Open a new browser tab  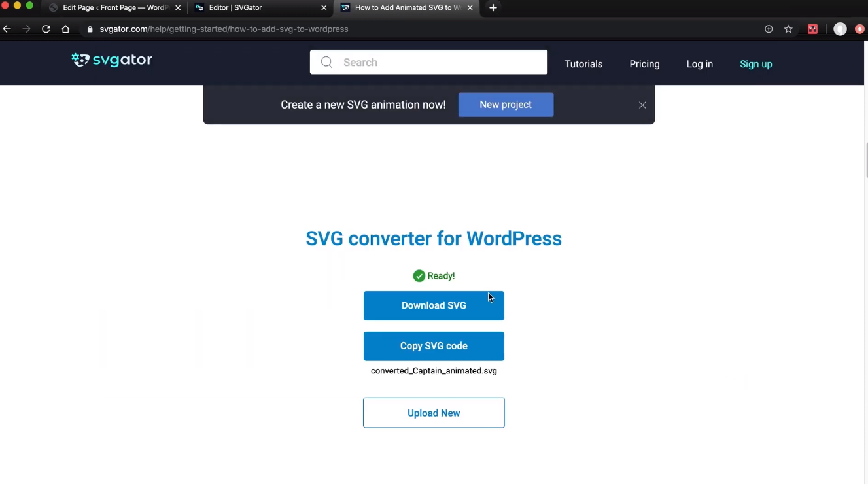pos(493,8)
